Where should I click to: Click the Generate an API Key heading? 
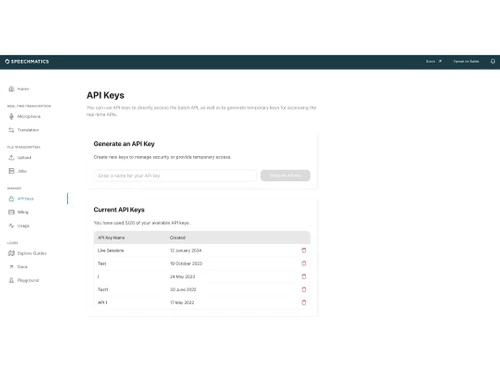(124, 144)
